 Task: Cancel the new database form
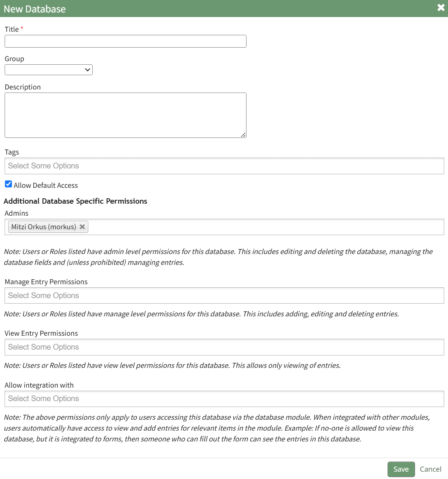click(x=431, y=469)
